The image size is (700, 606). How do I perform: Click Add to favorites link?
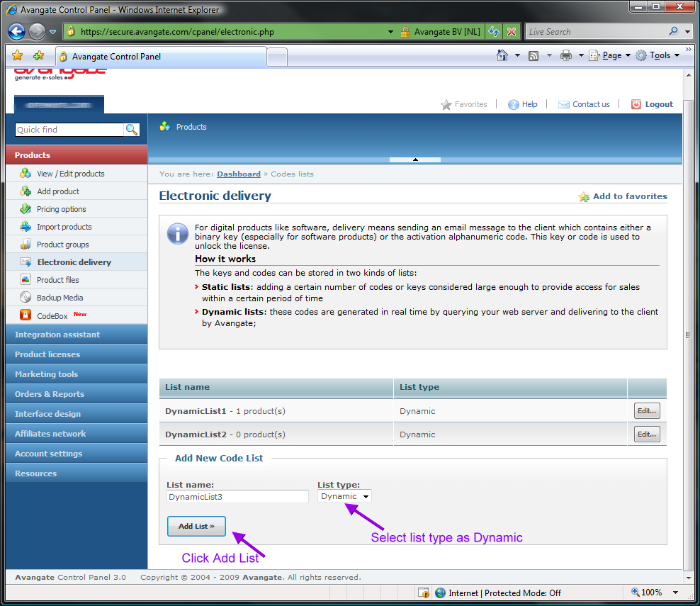tap(623, 196)
